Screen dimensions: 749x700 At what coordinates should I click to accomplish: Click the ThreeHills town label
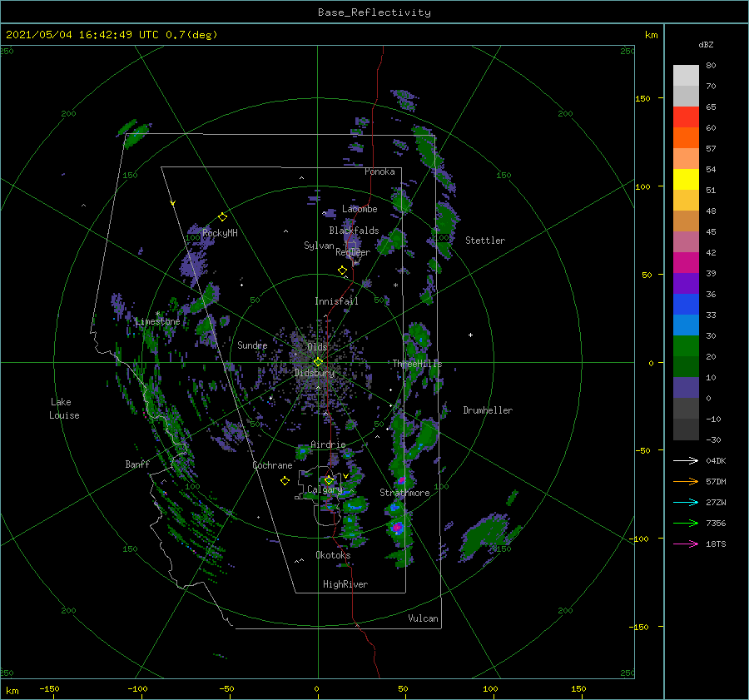coord(417,364)
